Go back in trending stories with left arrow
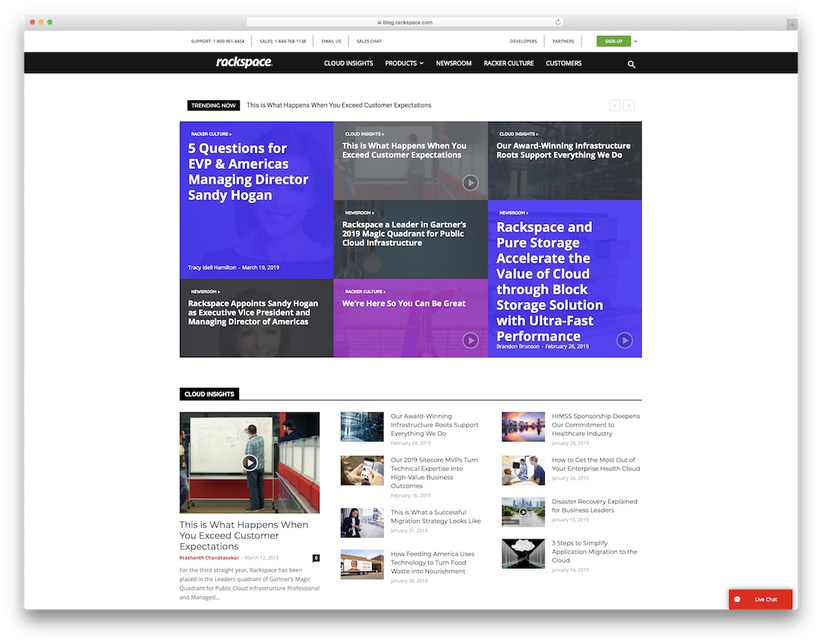The height and width of the screenshot is (644, 822). (614, 105)
